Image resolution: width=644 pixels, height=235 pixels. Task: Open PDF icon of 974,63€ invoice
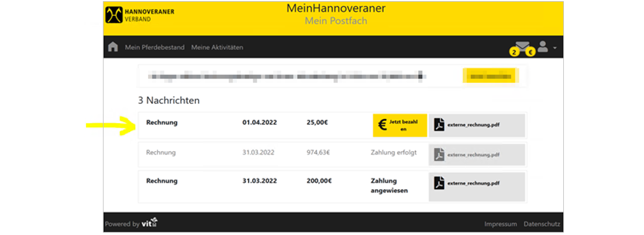[x=439, y=154]
